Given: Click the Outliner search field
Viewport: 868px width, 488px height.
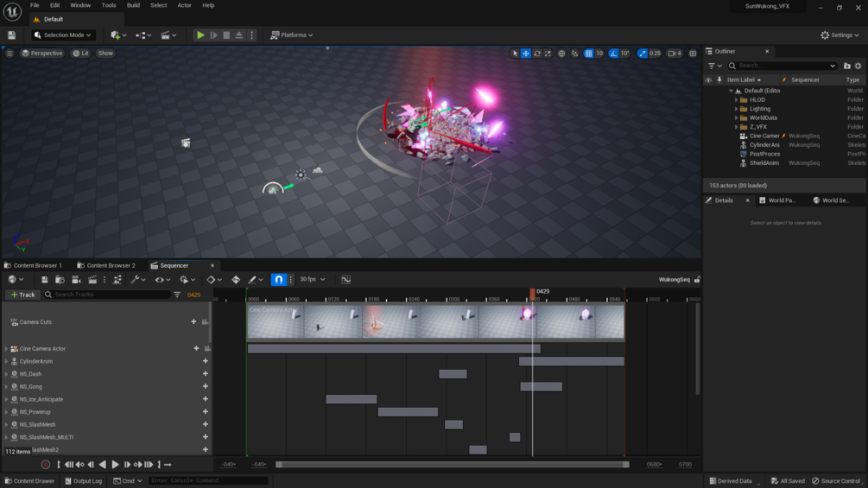Looking at the screenshot, I should 782,66.
